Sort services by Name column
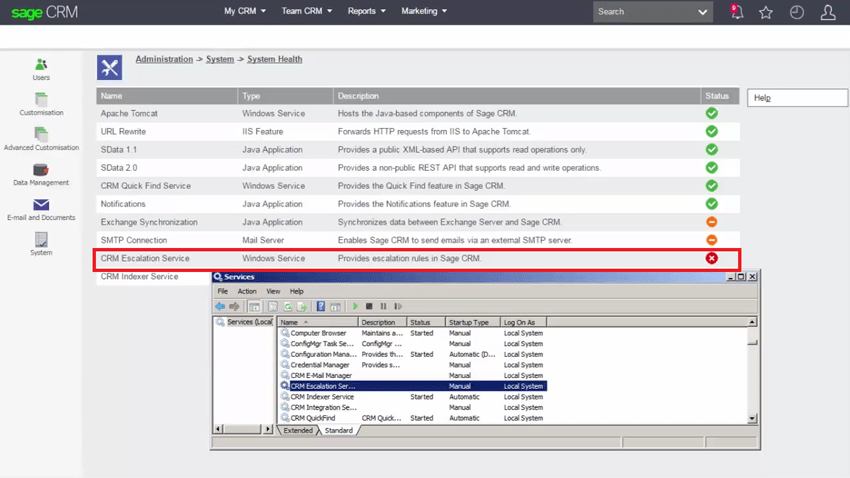850x478 pixels. click(x=318, y=322)
